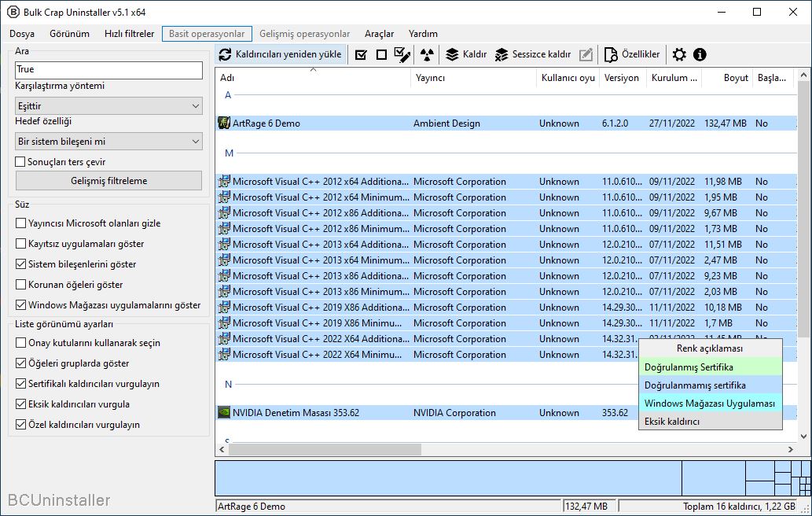Viewport: 812px width, 516px height.
Task: Click the ArtRage 6 Demo app icon
Action: (224, 123)
